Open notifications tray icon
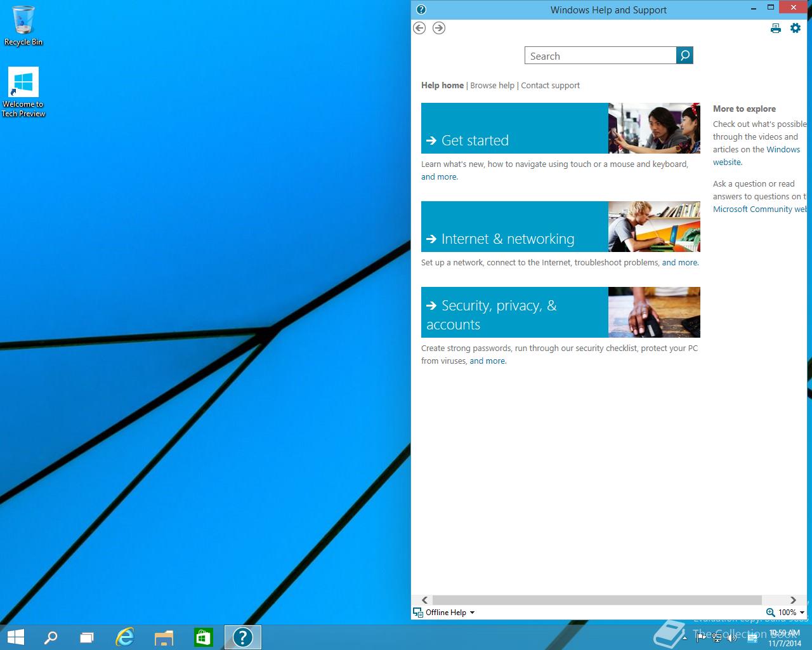Image resolution: width=812 pixels, height=650 pixels. point(752,638)
